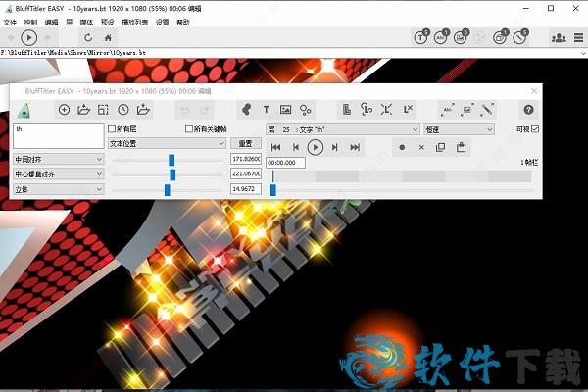
Task: Toggle the 可视 visibility checkbox
Action: pyautogui.click(x=535, y=129)
